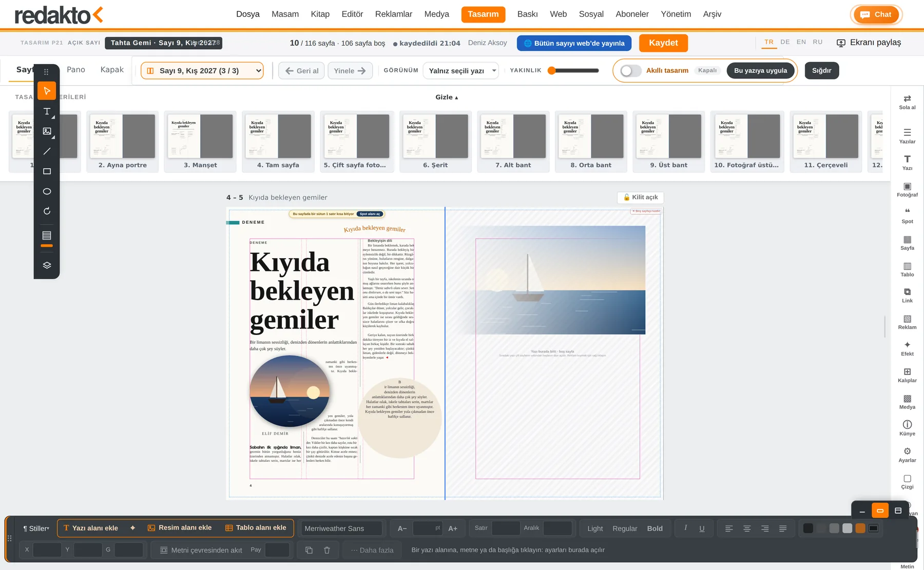The width and height of the screenshot is (924, 570).
Task: Toggle the Akıllı tasarım switch
Action: 630,71
